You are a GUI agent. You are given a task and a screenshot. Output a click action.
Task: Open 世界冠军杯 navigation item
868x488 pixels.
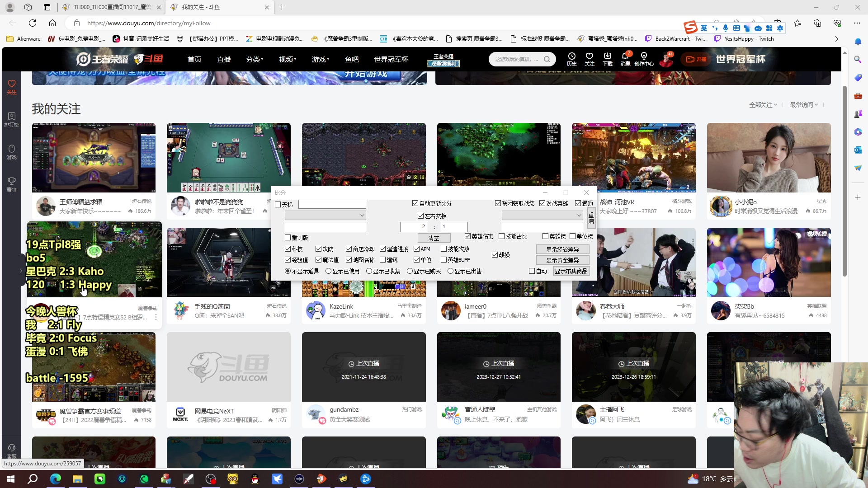tap(391, 59)
